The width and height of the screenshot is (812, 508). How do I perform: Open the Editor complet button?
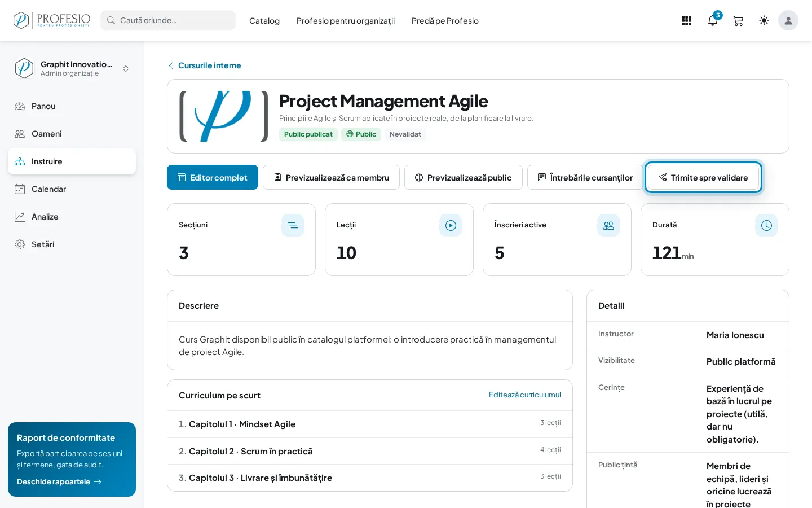(x=213, y=177)
